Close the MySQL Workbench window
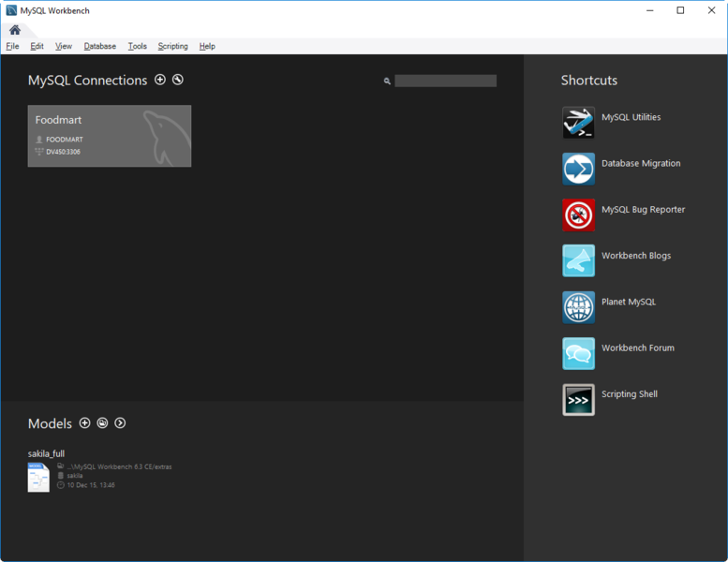Screen dimensions: 728x562 (711, 10)
